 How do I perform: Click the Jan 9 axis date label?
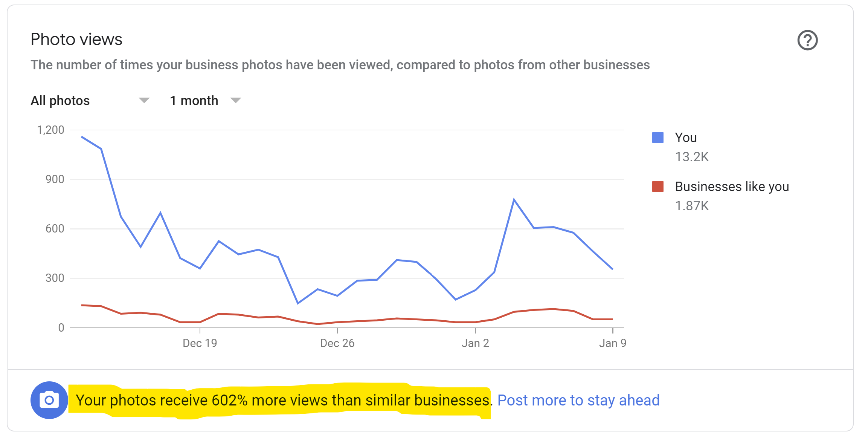613,343
